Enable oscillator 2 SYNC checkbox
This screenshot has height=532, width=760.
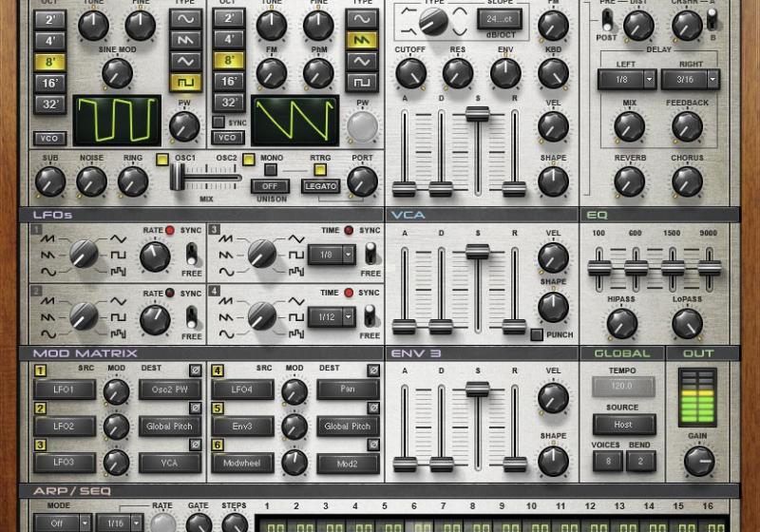[x=218, y=122]
